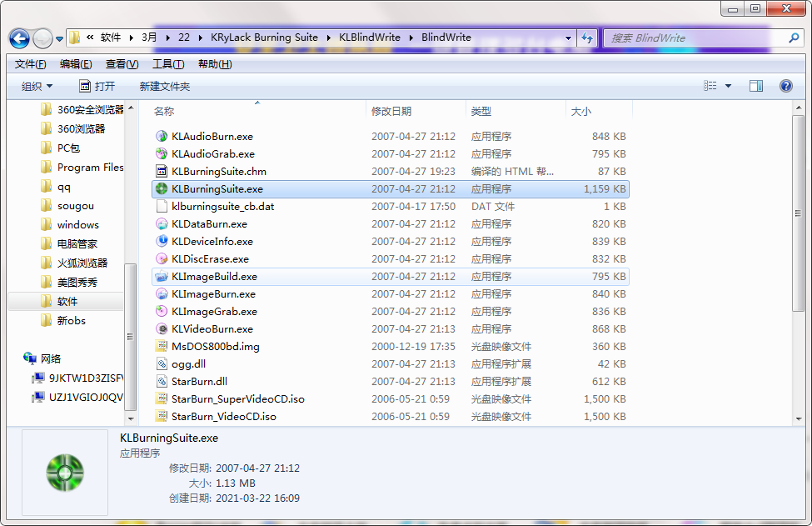Open Explorer help with the question mark icon
The width and height of the screenshot is (812, 526).
[x=785, y=86]
